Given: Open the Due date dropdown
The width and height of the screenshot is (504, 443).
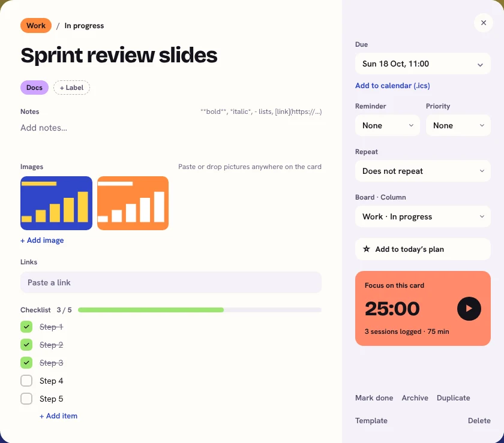Looking at the screenshot, I should pyautogui.click(x=422, y=64).
